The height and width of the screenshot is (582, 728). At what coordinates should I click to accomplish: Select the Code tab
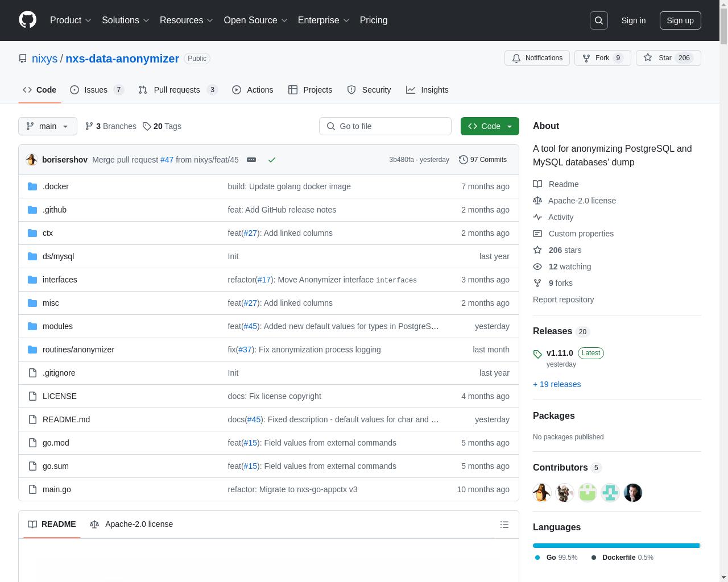[39, 90]
